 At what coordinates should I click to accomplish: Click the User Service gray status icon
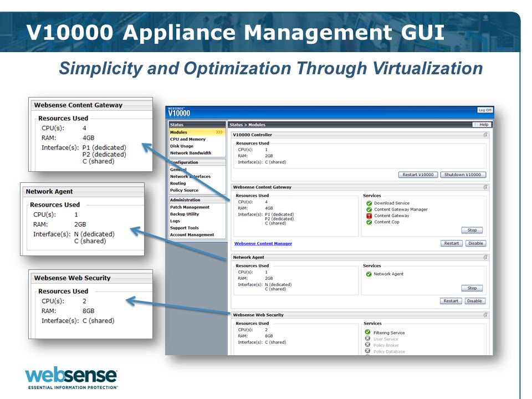coord(367,338)
